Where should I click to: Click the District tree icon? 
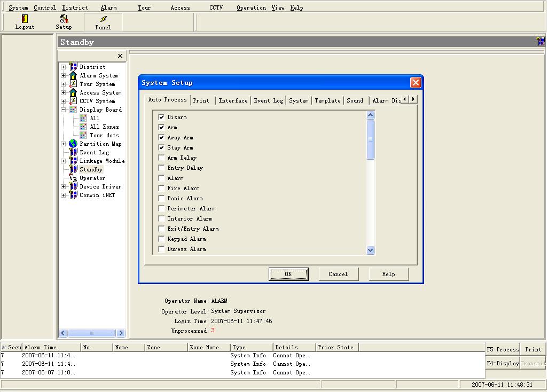(73, 66)
